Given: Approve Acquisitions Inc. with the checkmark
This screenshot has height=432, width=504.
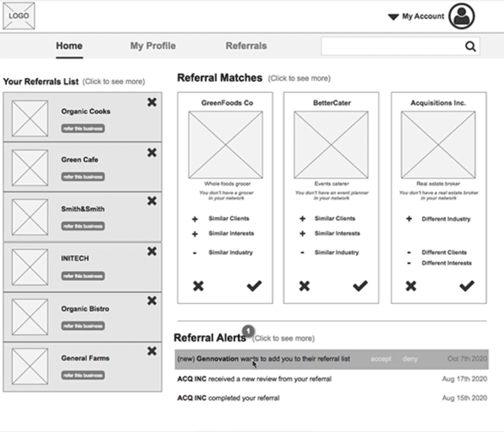Looking at the screenshot, I should [x=467, y=286].
